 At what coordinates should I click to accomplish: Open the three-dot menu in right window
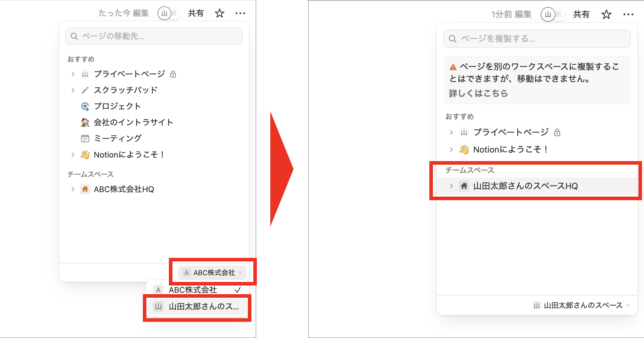[x=628, y=15]
